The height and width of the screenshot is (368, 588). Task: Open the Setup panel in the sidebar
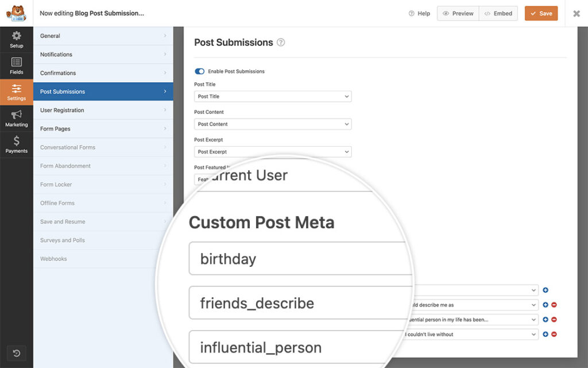click(16, 39)
